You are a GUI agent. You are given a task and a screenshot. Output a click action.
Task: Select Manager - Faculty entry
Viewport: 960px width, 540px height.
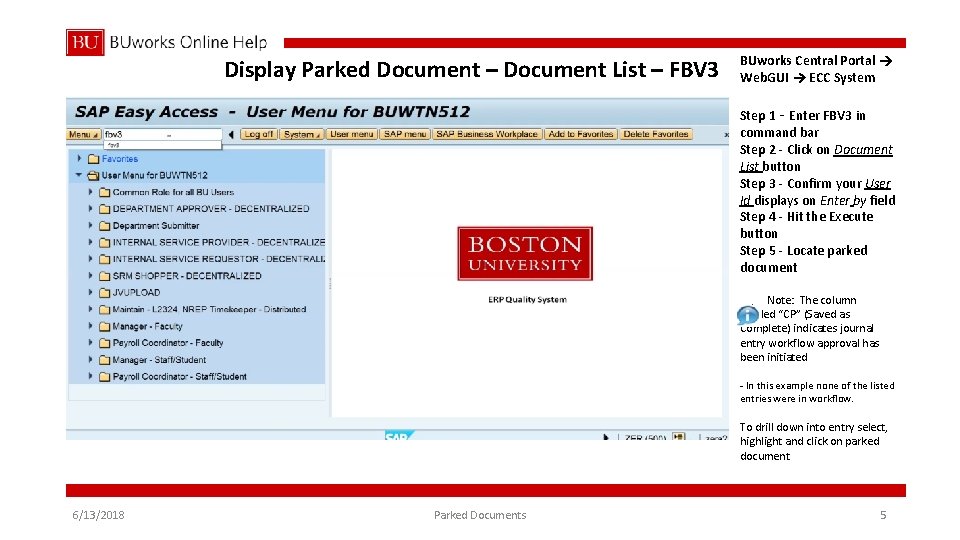pyautogui.click(x=148, y=326)
